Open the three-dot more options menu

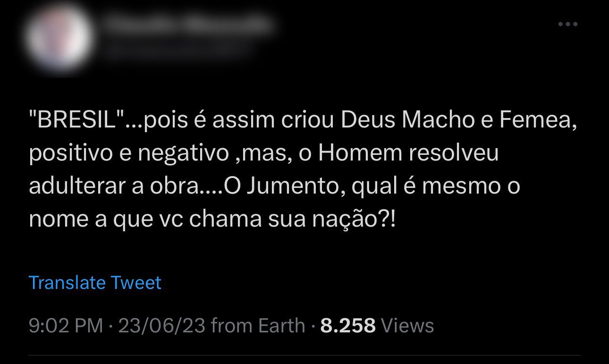(x=567, y=24)
